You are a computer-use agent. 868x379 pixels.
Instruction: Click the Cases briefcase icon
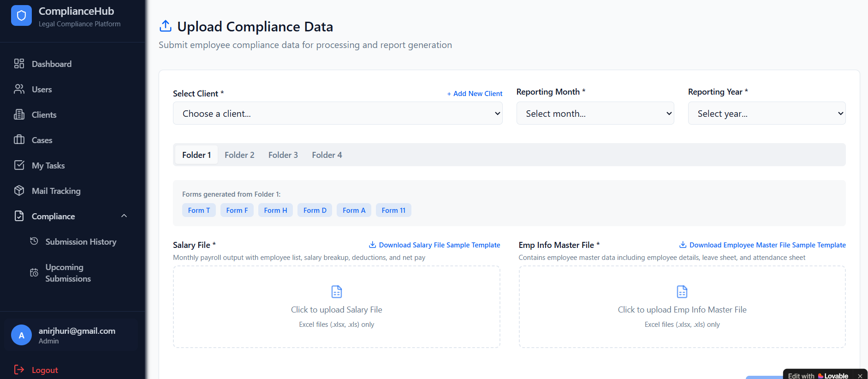pos(19,140)
